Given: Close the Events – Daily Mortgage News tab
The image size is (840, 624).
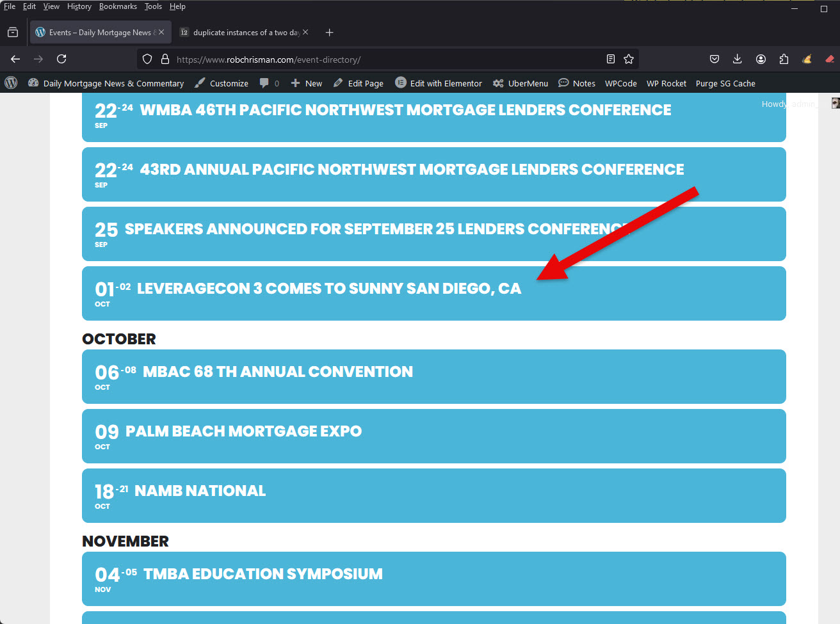Looking at the screenshot, I should (161, 32).
